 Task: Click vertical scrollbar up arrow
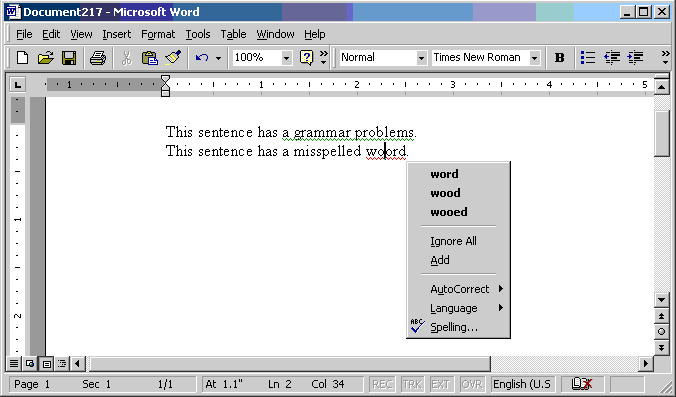click(x=661, y=88)
